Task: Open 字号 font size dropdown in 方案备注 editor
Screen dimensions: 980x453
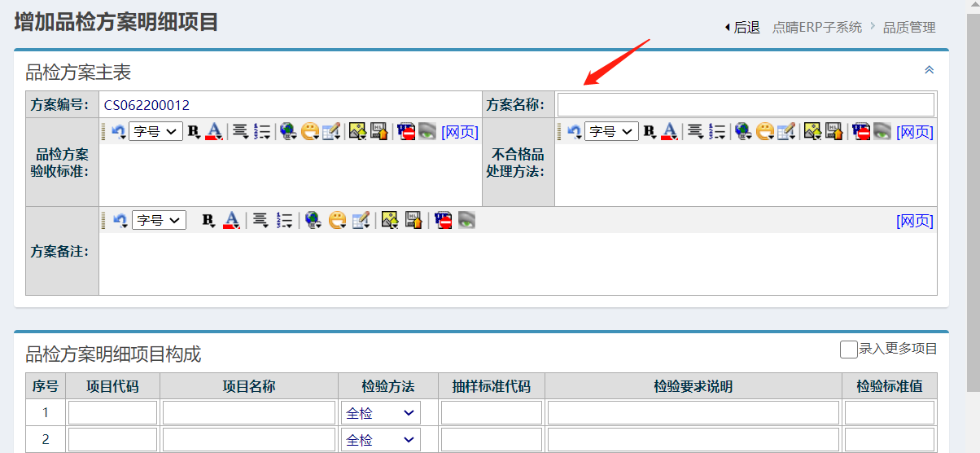Action: 159,220
